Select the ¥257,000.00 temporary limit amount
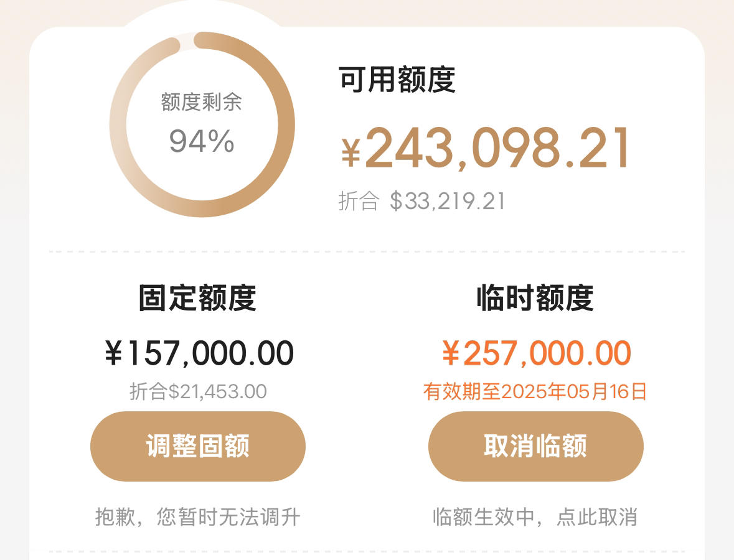 coord(537,353)
